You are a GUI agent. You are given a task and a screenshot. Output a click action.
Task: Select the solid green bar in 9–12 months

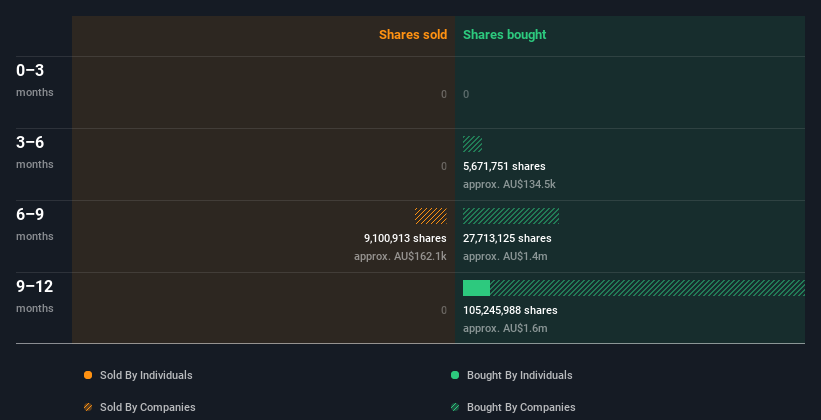click(476, 288)
